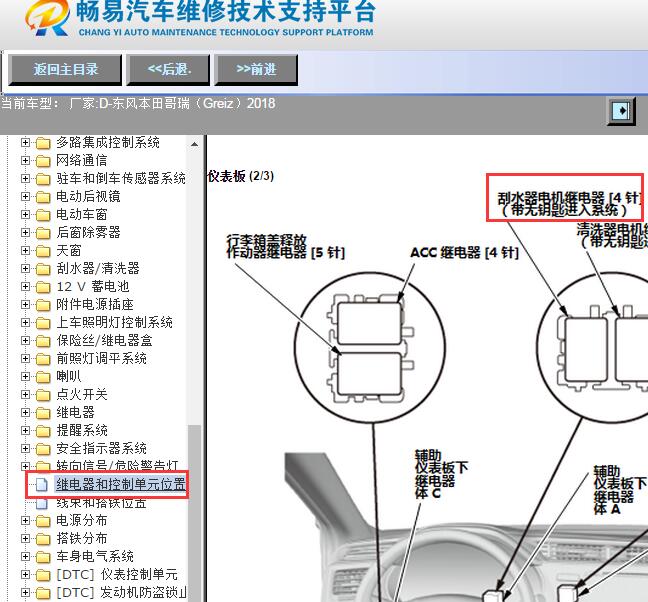
Task: Expand the 继电器 node
Action: (25, 413)
